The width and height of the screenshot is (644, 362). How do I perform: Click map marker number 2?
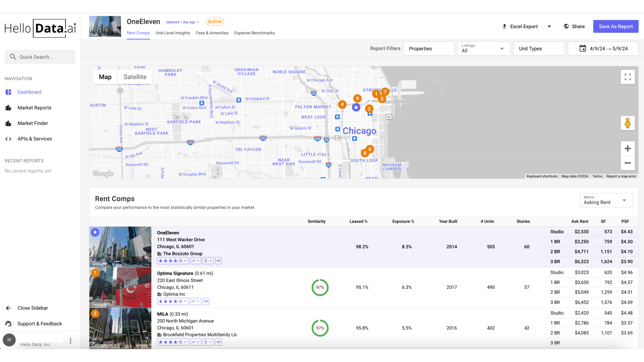[x=369, y=109]
